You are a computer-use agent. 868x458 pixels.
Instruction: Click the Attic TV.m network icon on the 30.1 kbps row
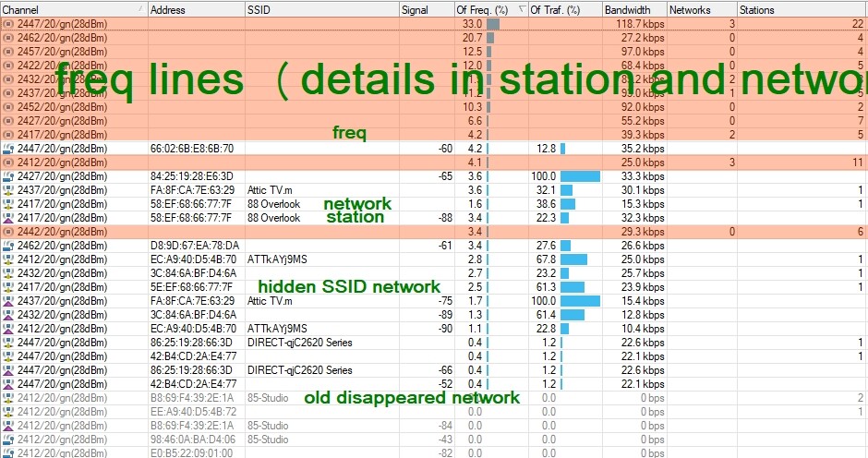pos(7,190)
